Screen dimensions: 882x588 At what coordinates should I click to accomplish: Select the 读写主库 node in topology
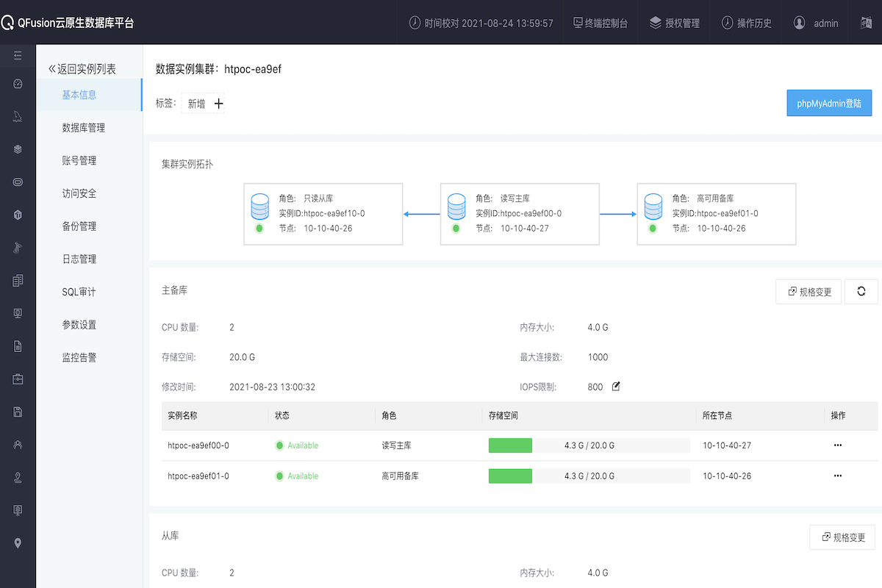click(x=519, y=213)
